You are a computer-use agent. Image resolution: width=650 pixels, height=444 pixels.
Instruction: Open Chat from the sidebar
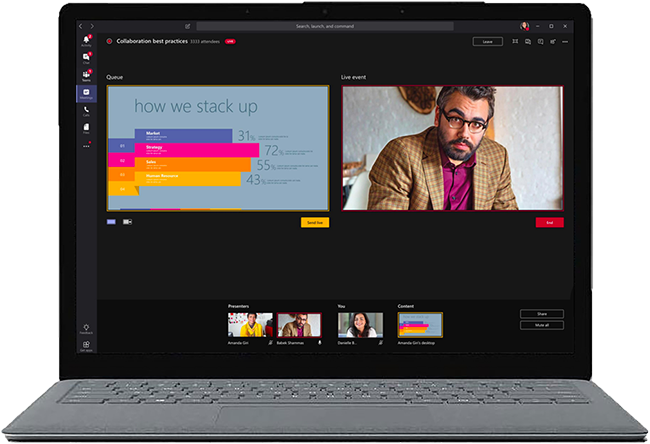pyautogui.click(x=86, y=58)
